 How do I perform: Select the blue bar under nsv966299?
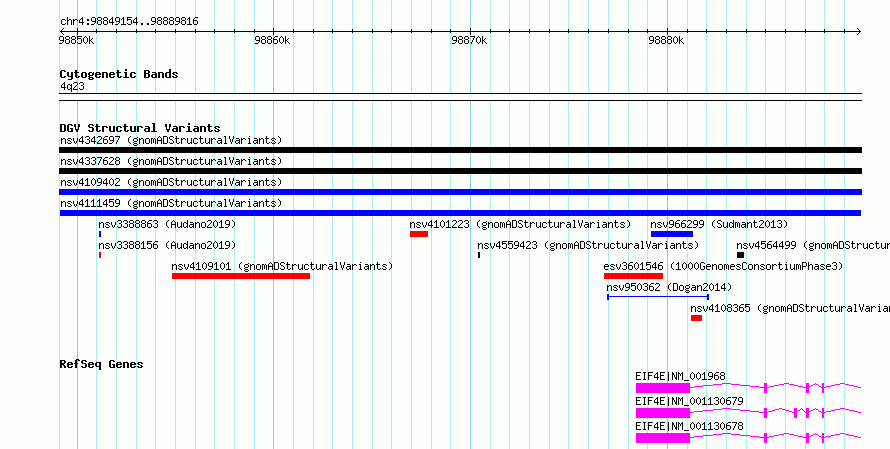point(672,234)
